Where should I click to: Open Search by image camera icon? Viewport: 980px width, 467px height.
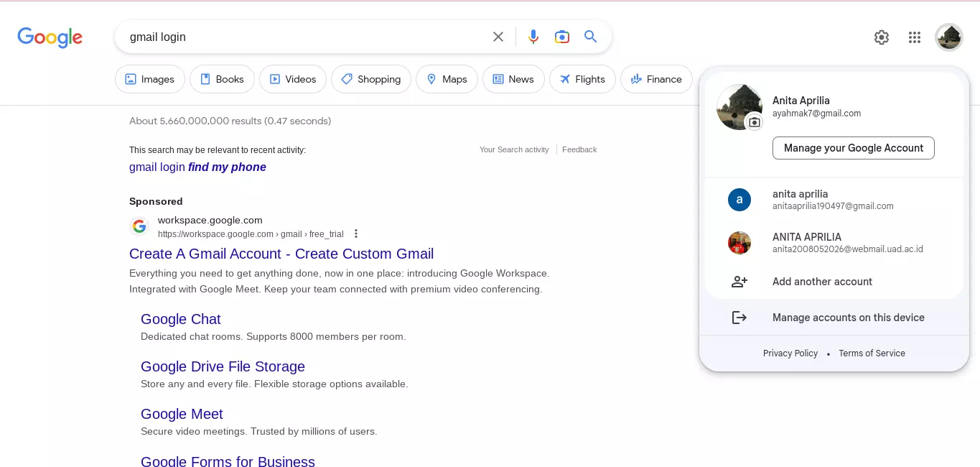point(562,37)
